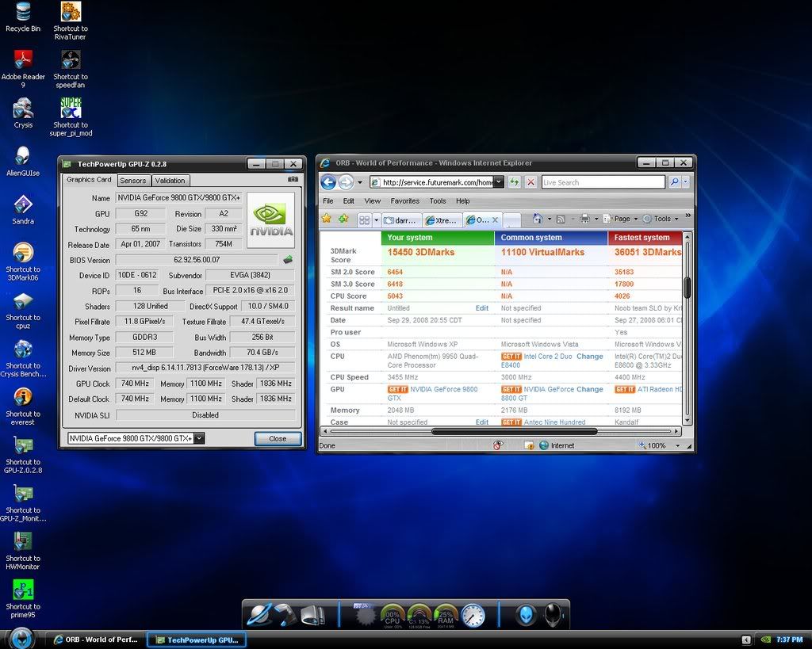Viewport: 812px width, 649px height.
Task: Open the Favorites Center star icon
Action: pyautogui.click(x=326, y=219)
